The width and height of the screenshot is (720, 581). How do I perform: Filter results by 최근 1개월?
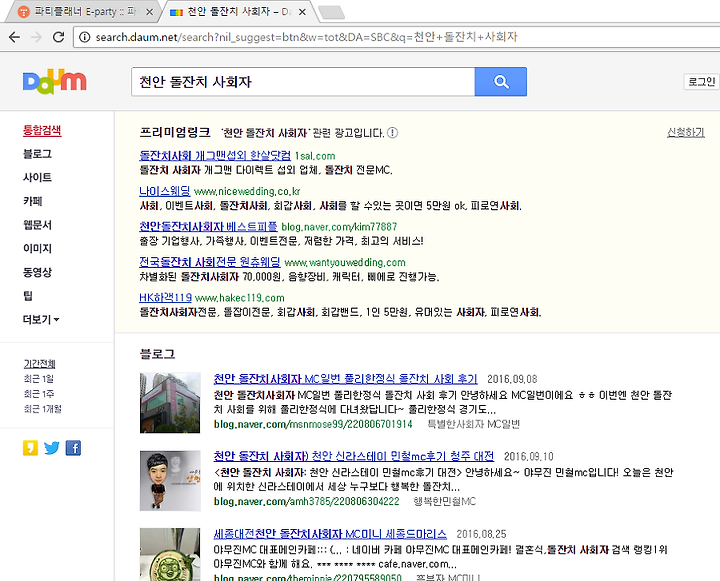point(43,409)
